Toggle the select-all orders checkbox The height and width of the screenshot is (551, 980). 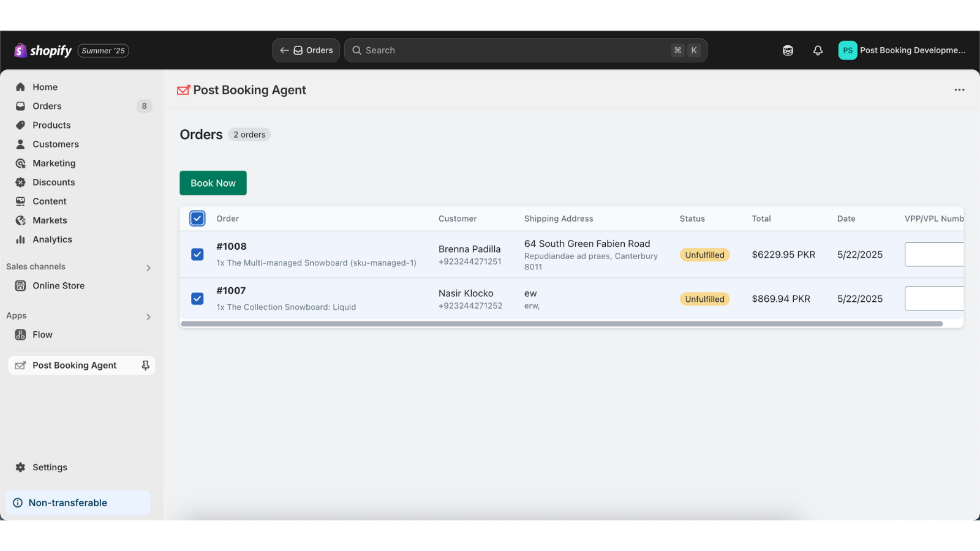tap(197, 219)
